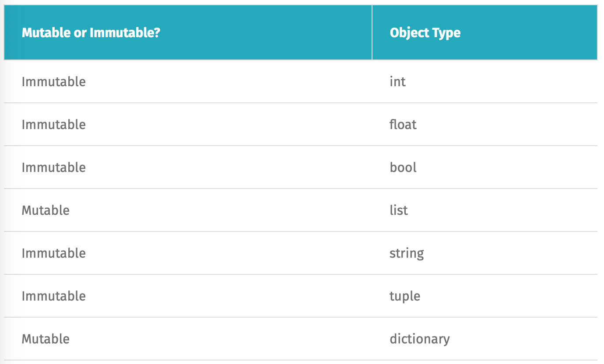Select the 'float' object type cell
Image resolution: width=604 pixels, height=364 pixels.
coord(403,125)
